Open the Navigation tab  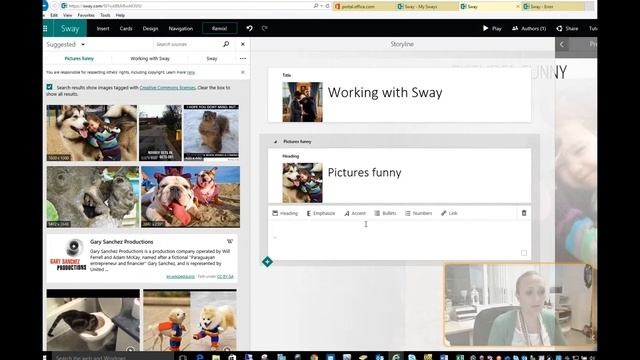180,29
